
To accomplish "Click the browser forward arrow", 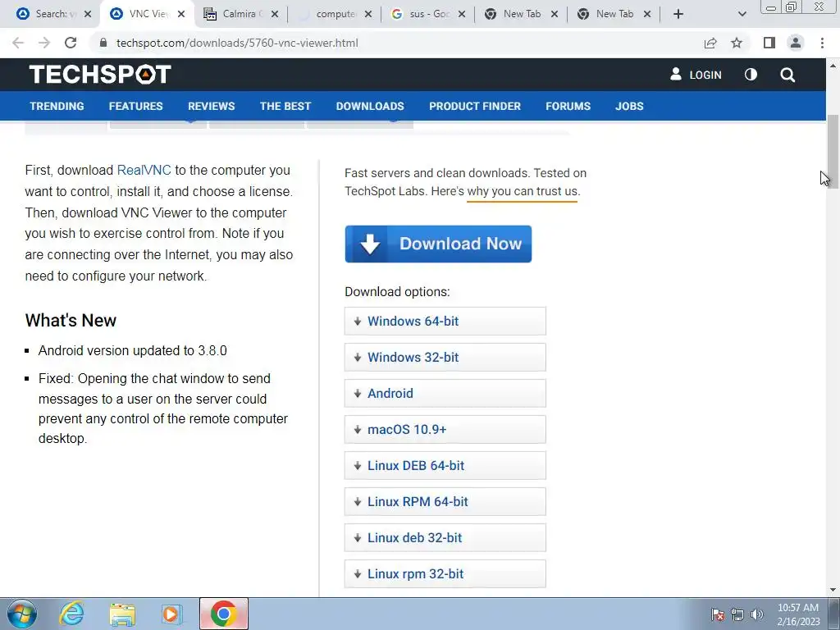I will pyautogui.click(x=44, y=43).
